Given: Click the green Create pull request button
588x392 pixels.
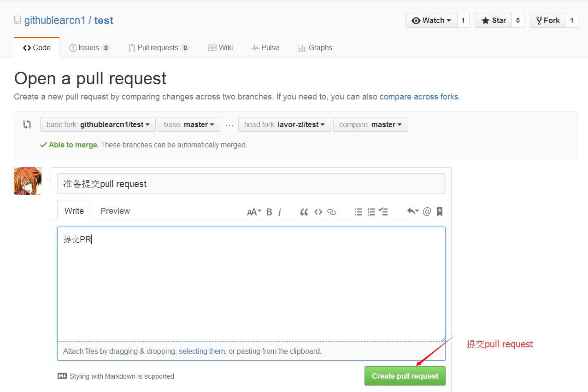Looking at the screenshot, I should (x=405, y=376).
